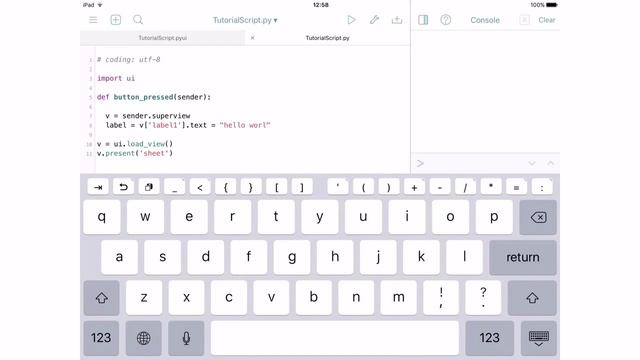Viewport: 640px width, 360px height.
Task: Undo with the curved arrow key
Action: coord(123,187)
